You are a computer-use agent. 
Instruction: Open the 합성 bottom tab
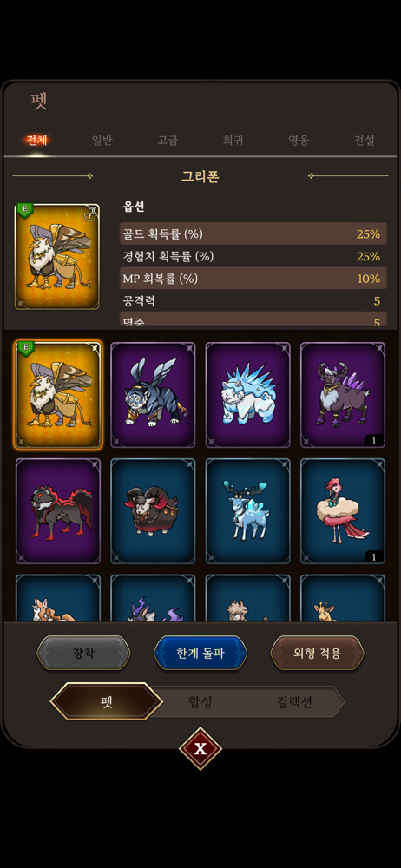pyautogui.click(x=200, y=702)
